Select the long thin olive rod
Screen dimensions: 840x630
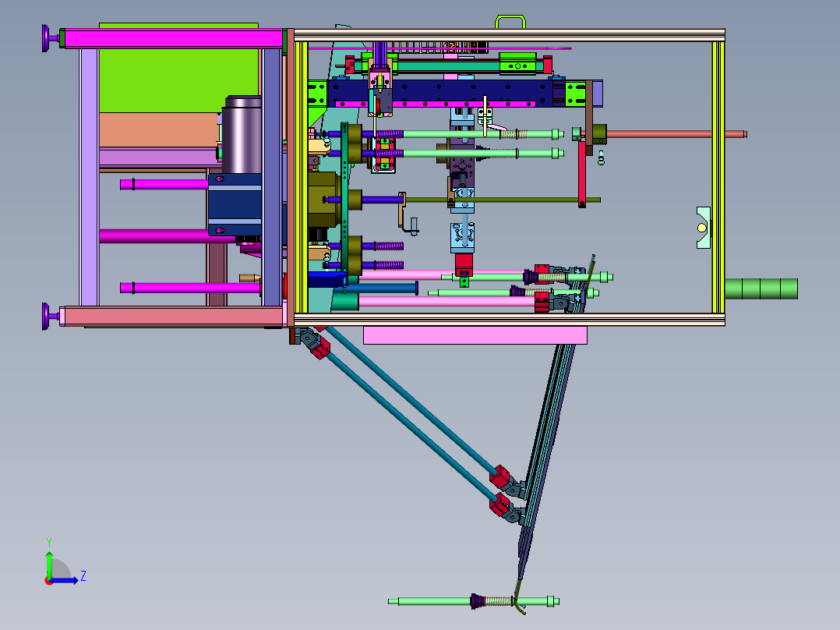[x=503, y=200]
